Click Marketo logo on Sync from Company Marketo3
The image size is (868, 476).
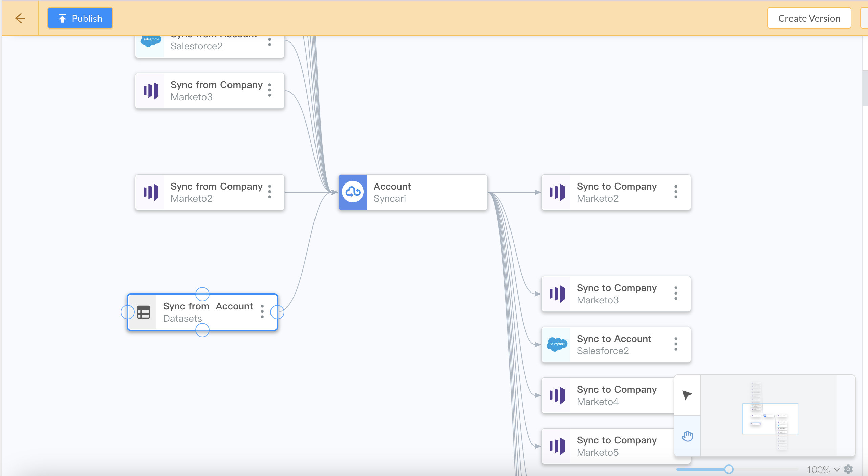click(x=151, y=91)
